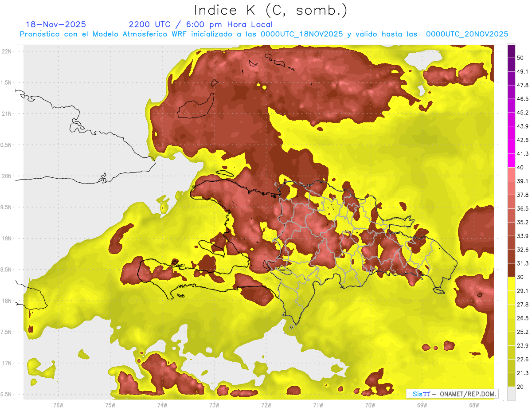
Task: Pick the dark brown swatch above label 30
Action: [511, 270]
